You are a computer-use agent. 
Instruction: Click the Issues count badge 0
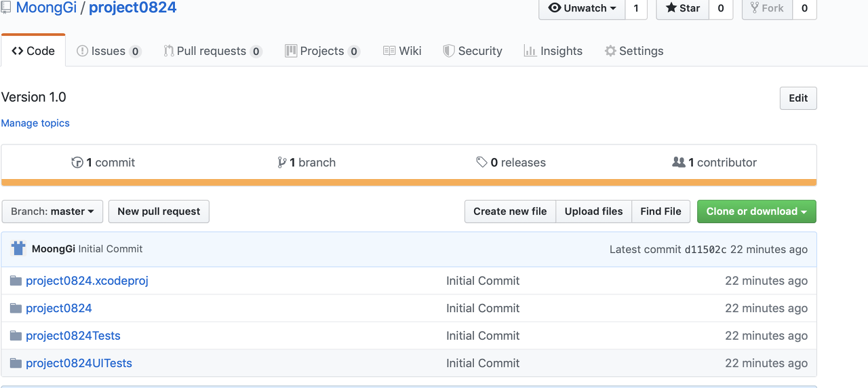[x=135, y=52]
